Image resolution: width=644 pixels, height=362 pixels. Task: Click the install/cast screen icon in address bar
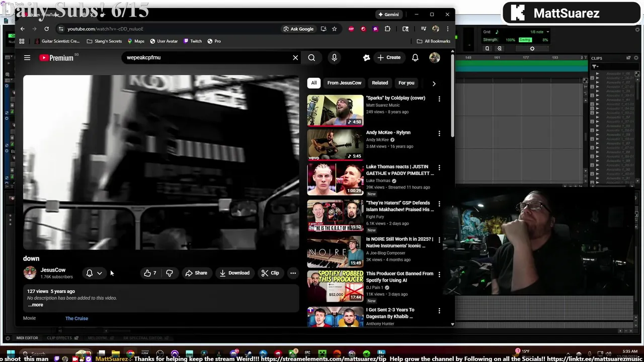(324, 29)
